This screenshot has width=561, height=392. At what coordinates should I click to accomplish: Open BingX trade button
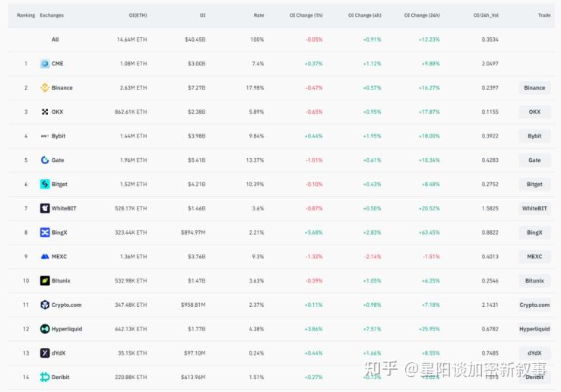[534, 232]
